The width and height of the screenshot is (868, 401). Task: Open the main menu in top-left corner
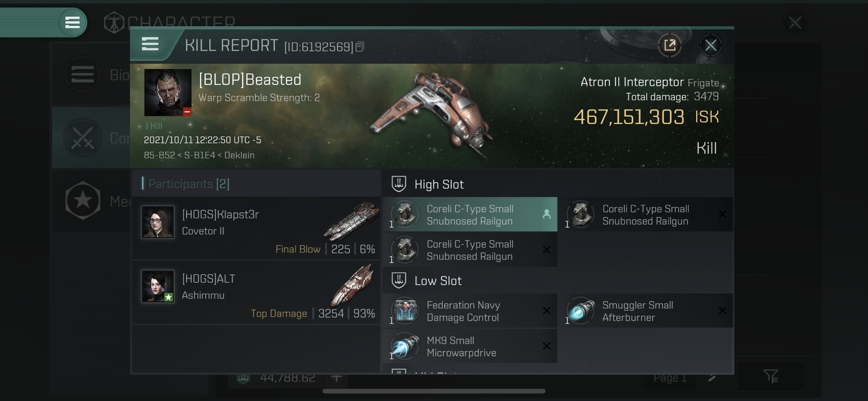tap(72, 22)
